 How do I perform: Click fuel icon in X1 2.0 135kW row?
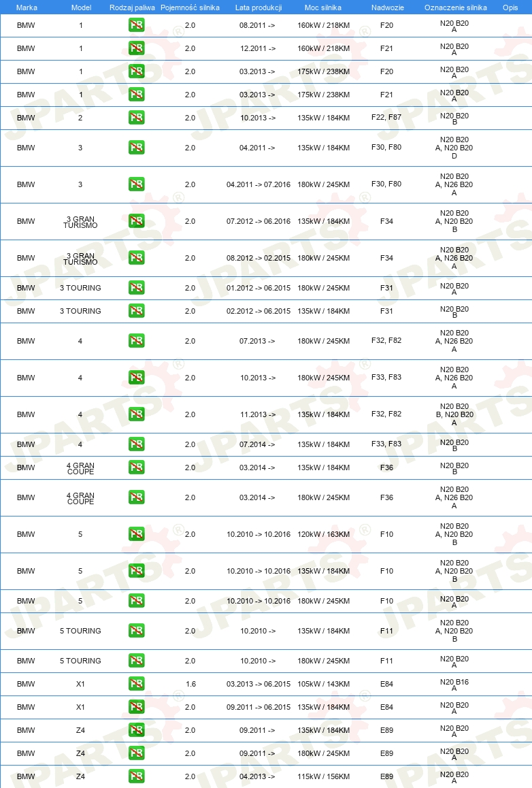(136, 707)
